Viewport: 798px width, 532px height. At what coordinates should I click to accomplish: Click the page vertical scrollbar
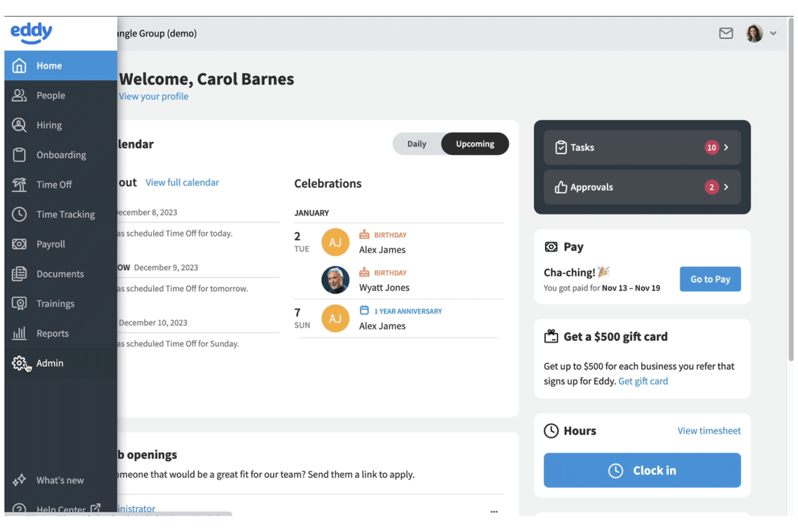790,189
